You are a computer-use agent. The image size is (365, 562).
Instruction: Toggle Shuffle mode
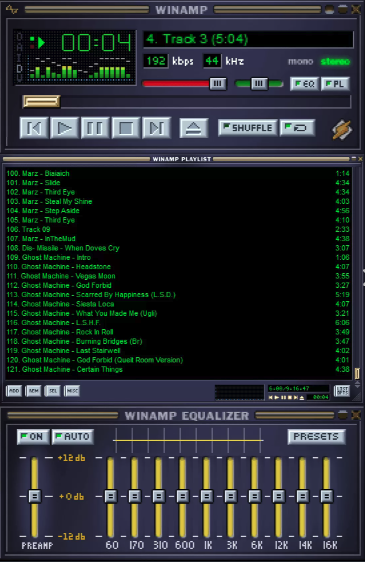coord(248,128)
